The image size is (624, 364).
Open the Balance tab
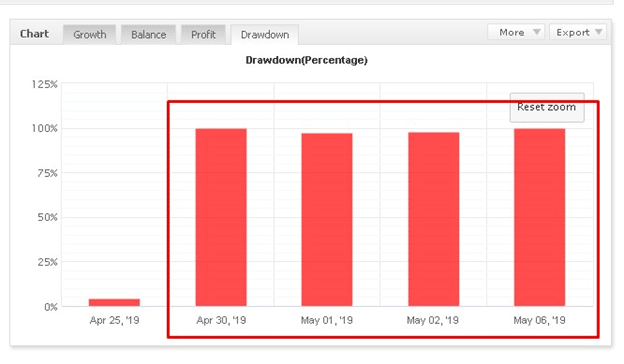click(148, 35)
